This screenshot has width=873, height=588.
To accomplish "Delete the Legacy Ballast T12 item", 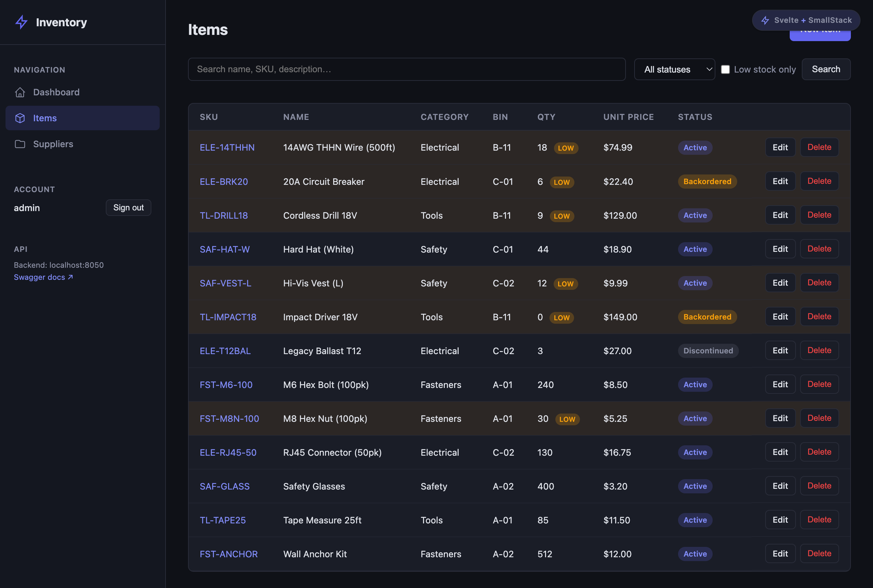I will pos(819,351).
